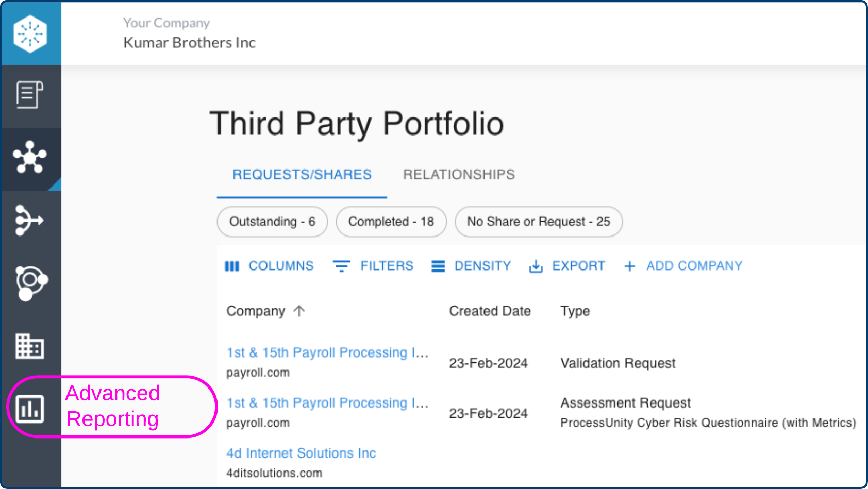Screen dimensions: 868x489
Task: Toggle the No Share or Request - 25 filter
Action: click(538, 222)
